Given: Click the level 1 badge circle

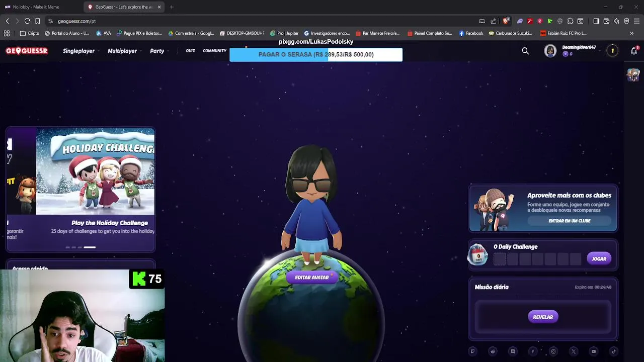Looking at the screenshot, I should tap(612, 51).
